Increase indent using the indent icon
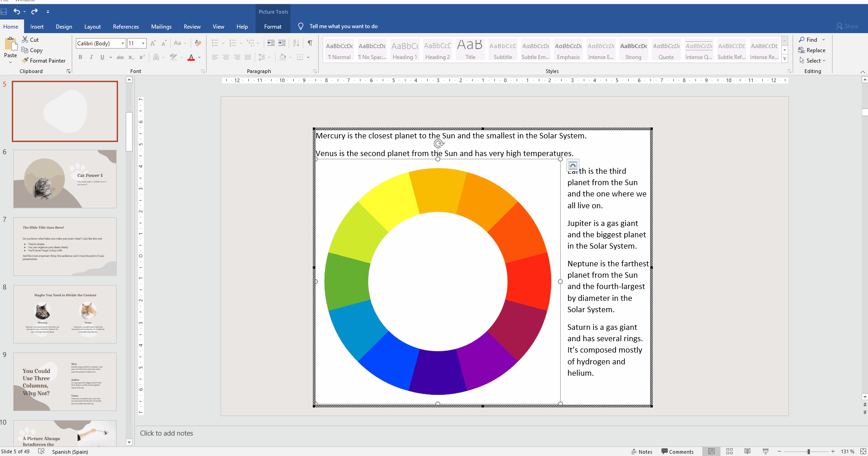This screenshot has height=456, width=868. click(x=282, y=43)
